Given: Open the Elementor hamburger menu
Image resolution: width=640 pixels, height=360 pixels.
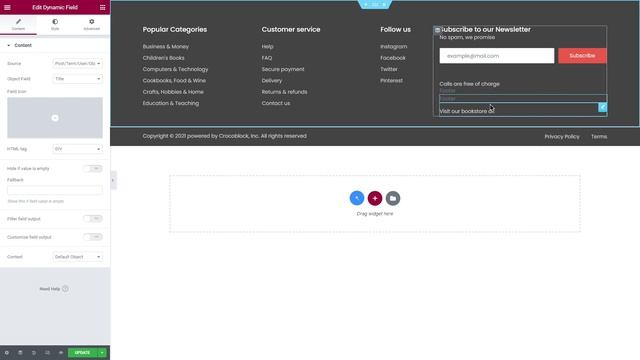Looking at the screenshot, I should click(7, 7).
